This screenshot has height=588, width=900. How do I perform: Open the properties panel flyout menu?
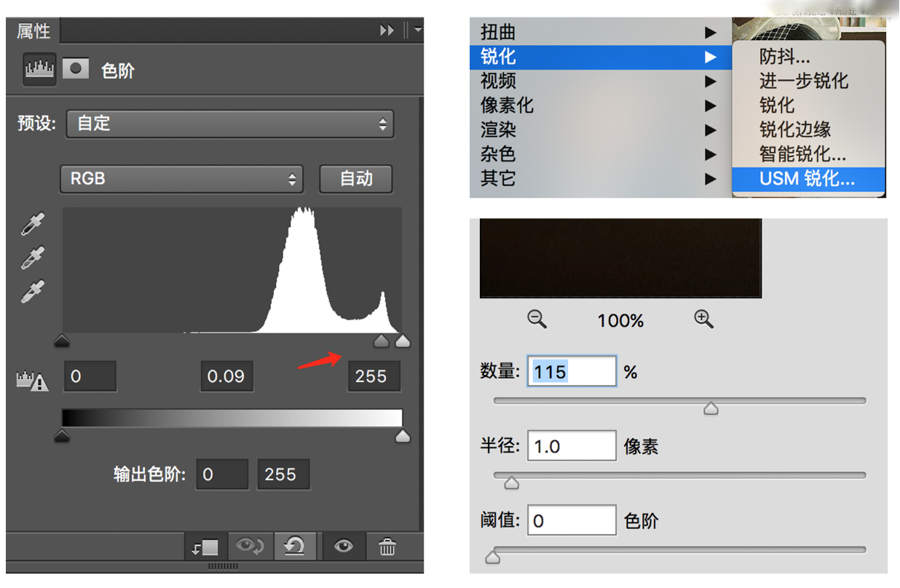(417, 31)
